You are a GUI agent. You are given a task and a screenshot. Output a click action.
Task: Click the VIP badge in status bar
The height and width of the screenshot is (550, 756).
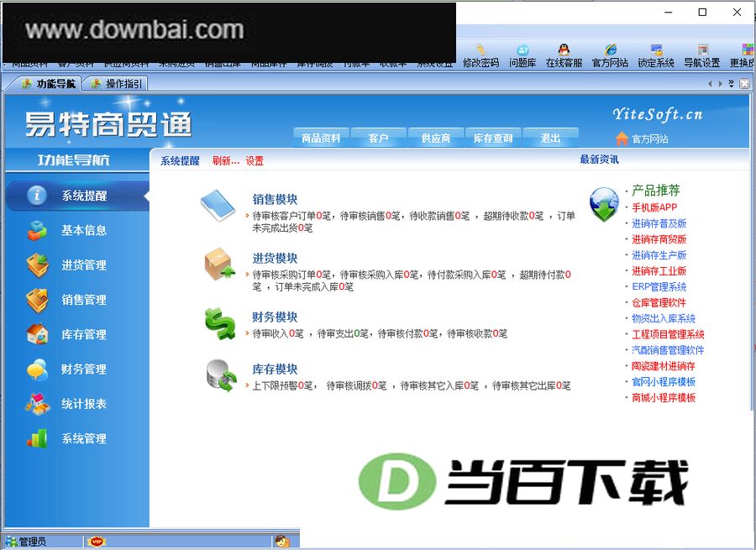click(x=97, y=542)
